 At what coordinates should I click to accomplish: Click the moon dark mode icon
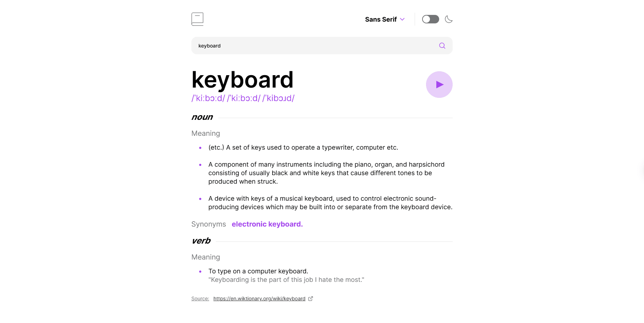pos(449,19)
